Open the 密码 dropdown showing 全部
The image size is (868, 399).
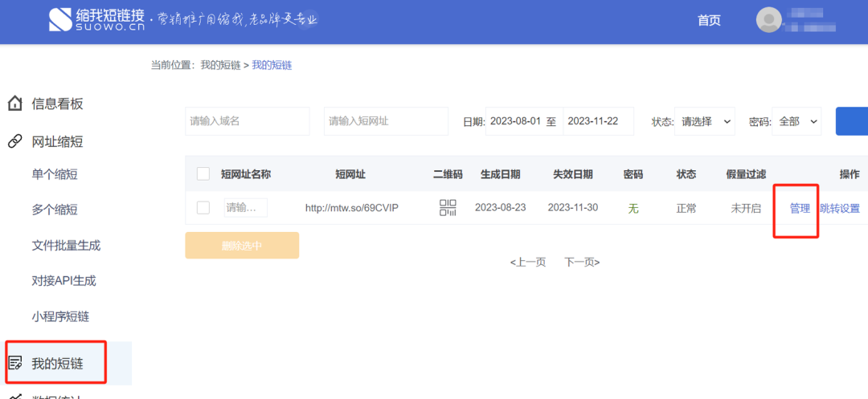click(x=796, y=121)
